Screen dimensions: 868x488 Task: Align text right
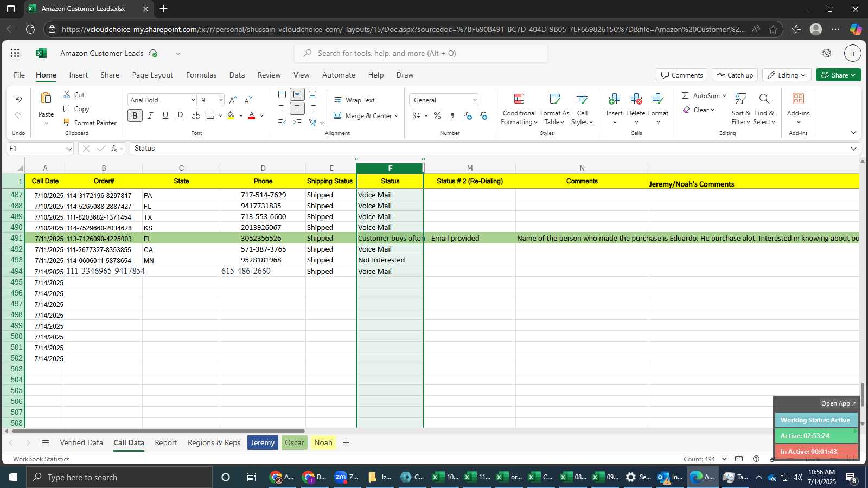pyautogui.click(x=312, y=108)
